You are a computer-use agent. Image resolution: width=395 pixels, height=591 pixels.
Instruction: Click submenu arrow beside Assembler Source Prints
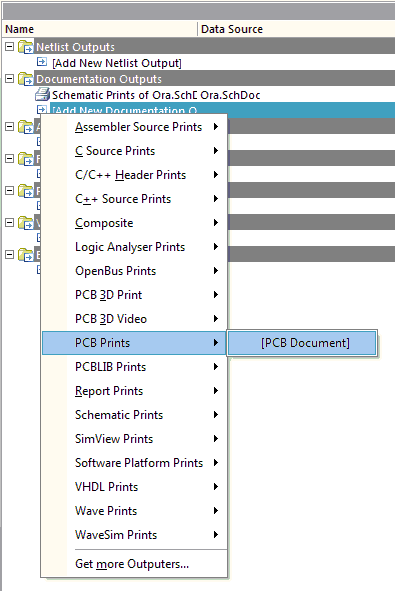click(x=216, y=127)
